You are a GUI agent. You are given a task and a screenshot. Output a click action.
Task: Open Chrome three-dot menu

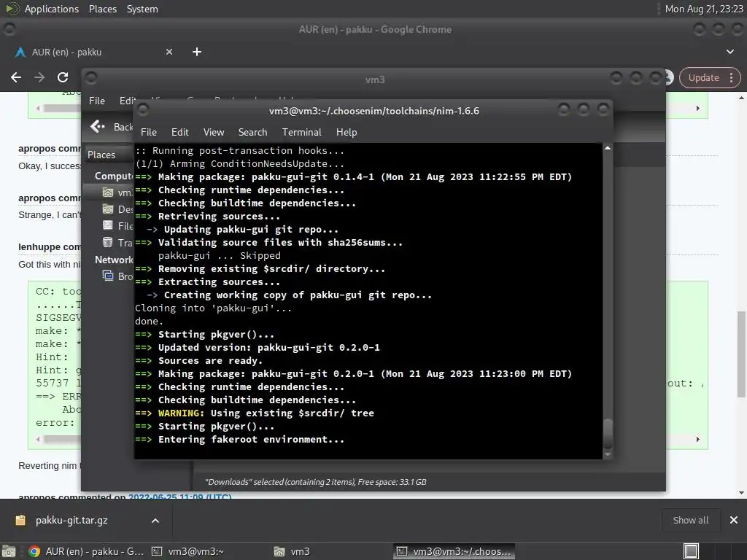(731, 77)
